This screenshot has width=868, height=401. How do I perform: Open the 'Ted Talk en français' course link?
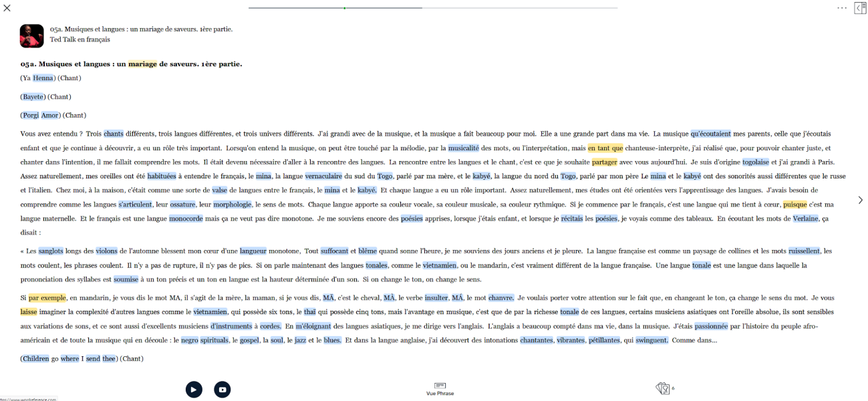point(80,39)
